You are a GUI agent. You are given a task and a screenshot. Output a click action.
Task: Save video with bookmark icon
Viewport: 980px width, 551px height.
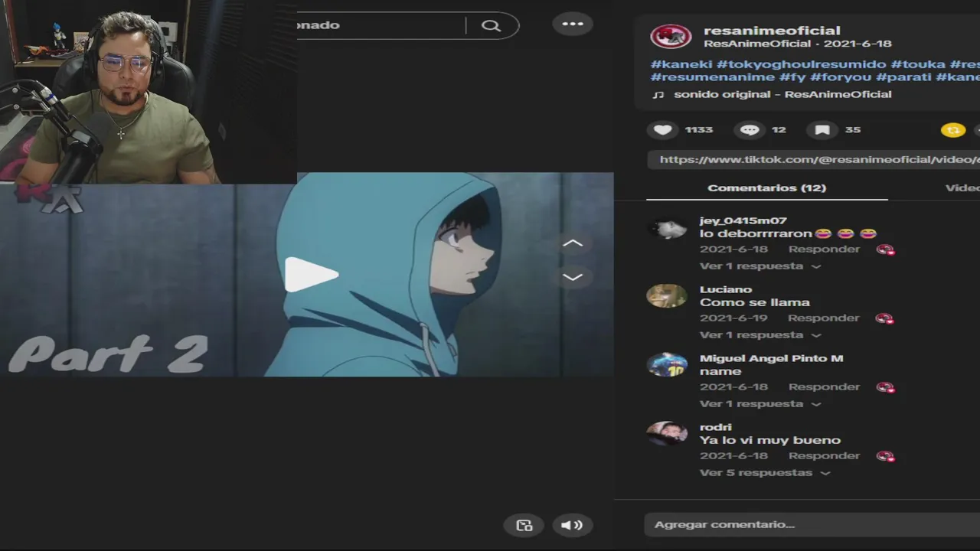click(822, 130)
